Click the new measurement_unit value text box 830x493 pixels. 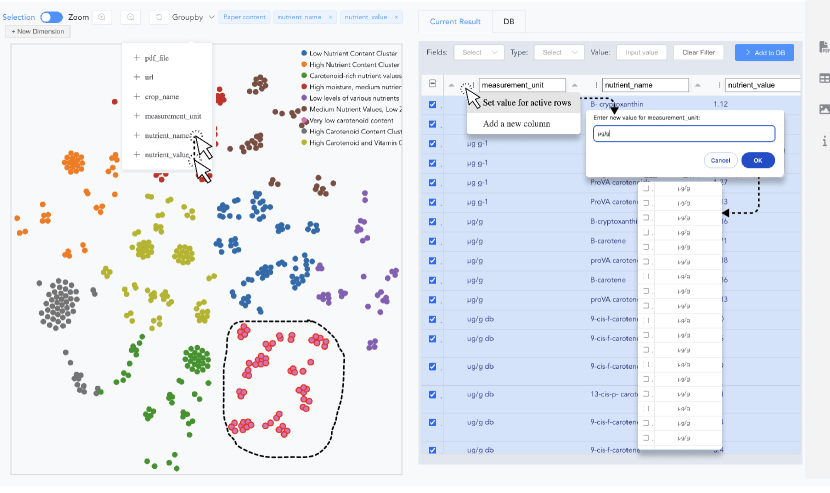684,133
